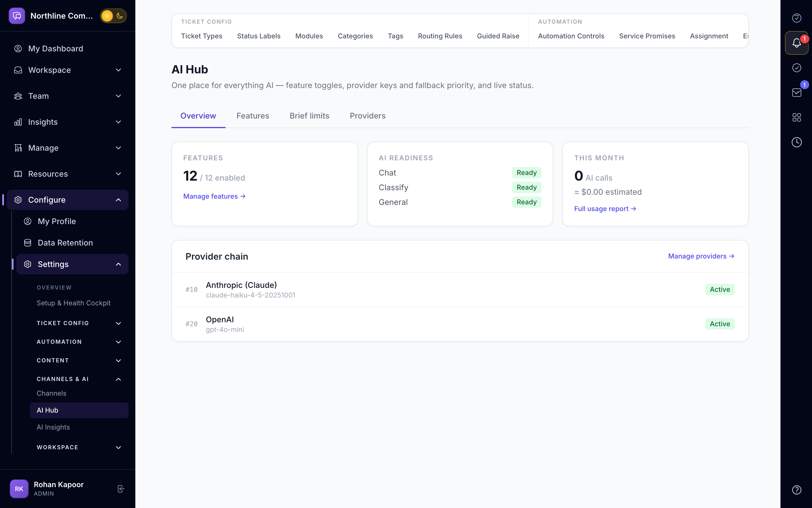Click Full usage report link
Screen dimensions: 812x508
pos(605,209)
